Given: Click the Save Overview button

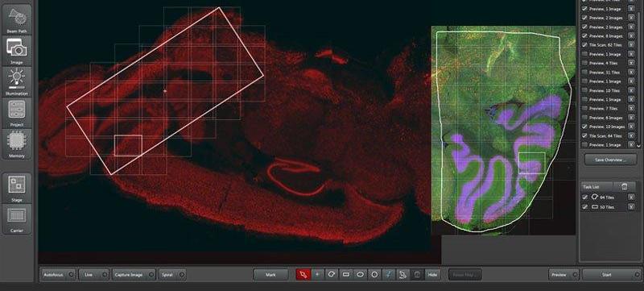Looking at the screenshot, I should (610, 160).
